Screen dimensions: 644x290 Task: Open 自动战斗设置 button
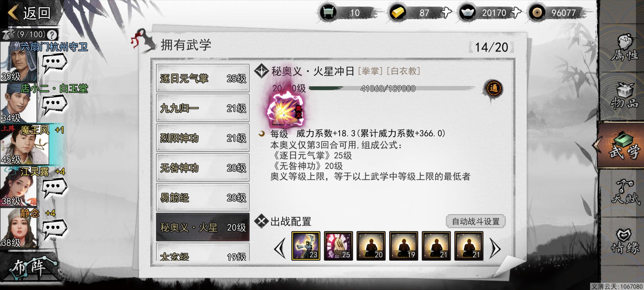(476, 222)
